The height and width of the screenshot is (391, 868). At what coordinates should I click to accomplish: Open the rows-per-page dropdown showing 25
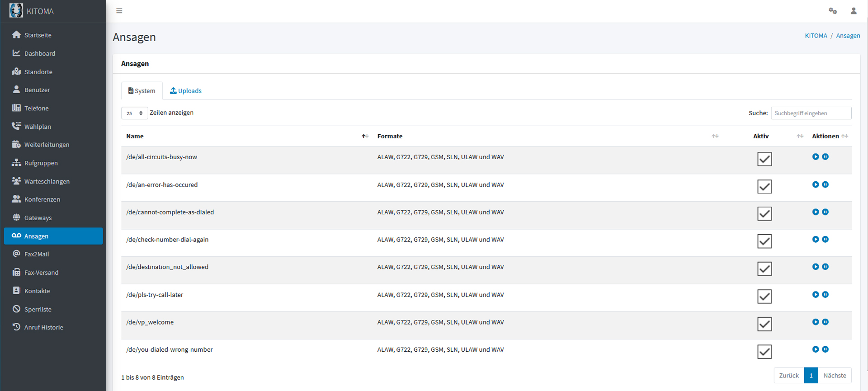[134, 113]
